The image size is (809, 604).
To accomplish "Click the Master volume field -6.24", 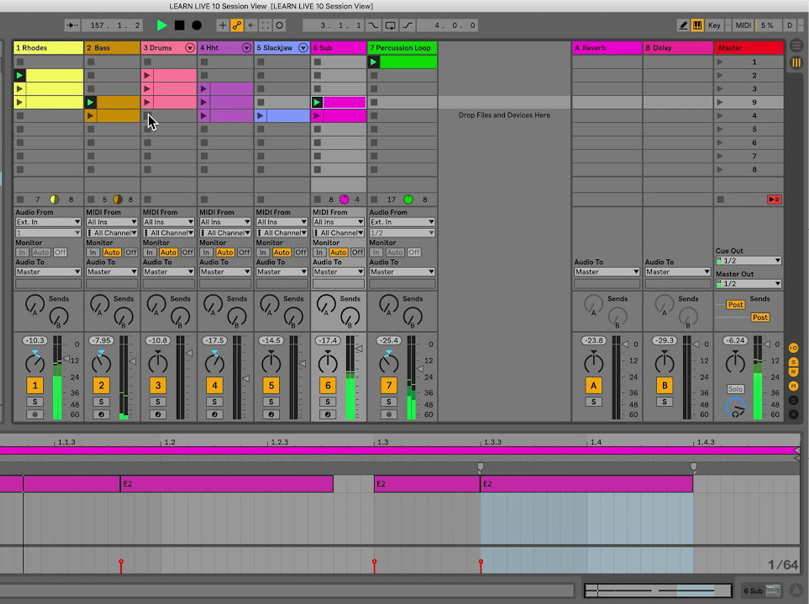I will tap(735, 340).
